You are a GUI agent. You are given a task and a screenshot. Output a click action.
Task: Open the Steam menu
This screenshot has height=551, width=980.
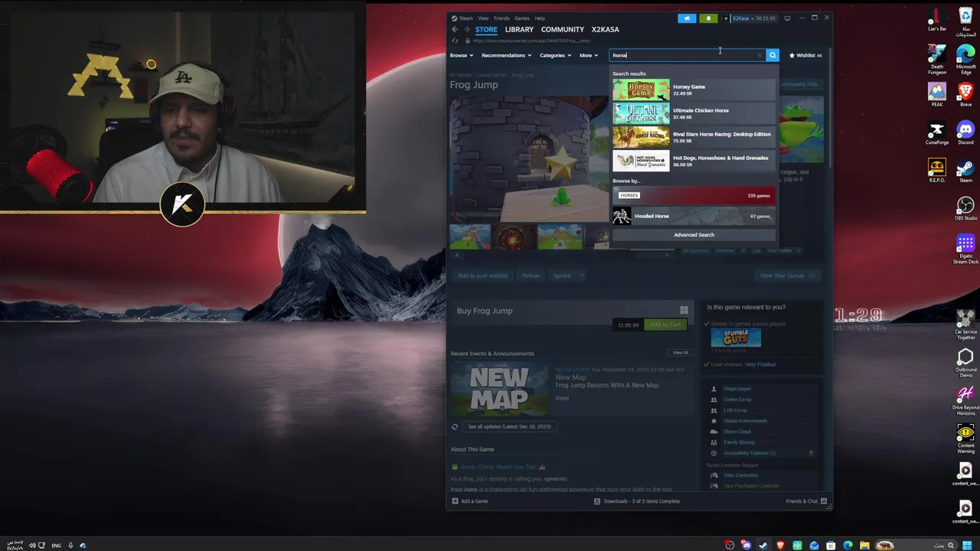(465, 18)
